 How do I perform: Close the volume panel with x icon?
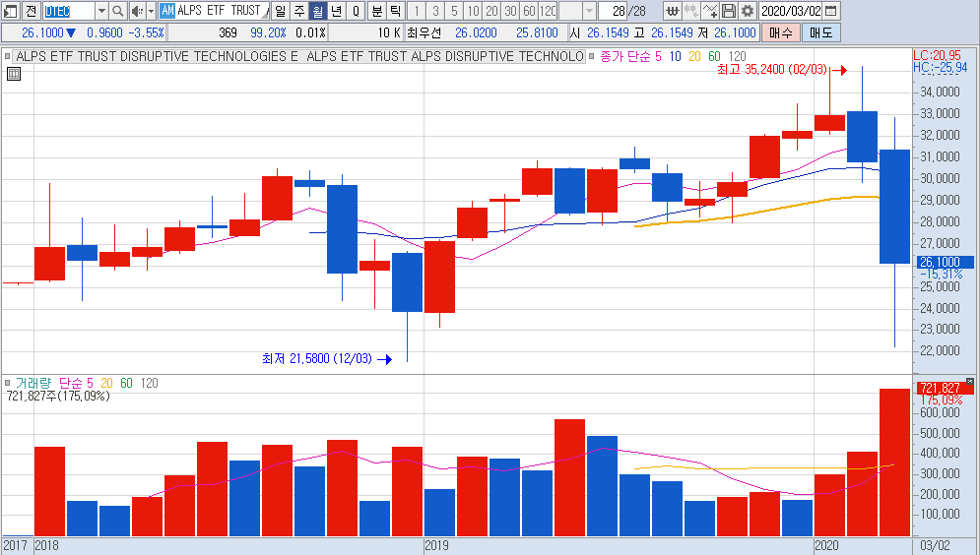[x=969, y=381]
